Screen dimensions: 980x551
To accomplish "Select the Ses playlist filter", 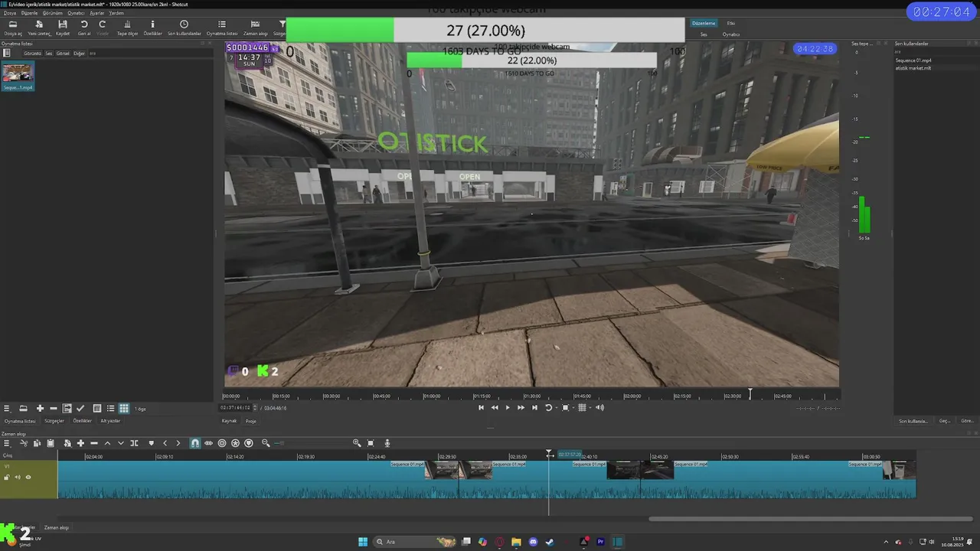I will pos(49,54).
